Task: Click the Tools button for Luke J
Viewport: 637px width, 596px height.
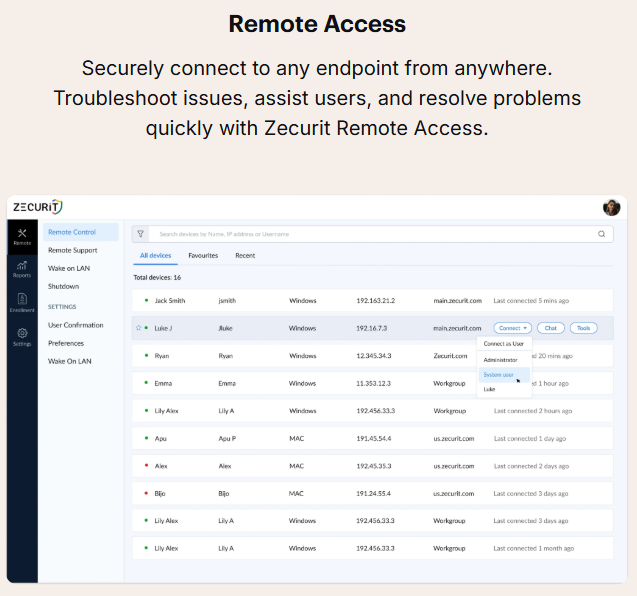Action: point(584,328)
